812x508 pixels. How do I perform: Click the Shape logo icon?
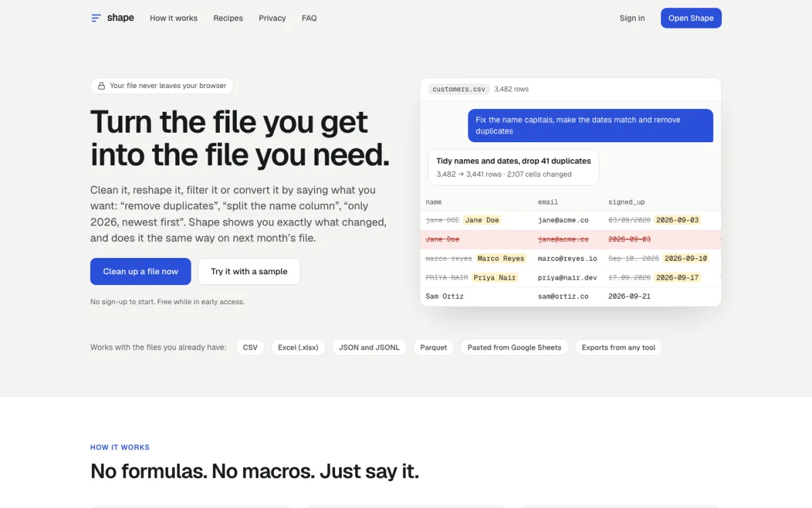click(96, 18)
